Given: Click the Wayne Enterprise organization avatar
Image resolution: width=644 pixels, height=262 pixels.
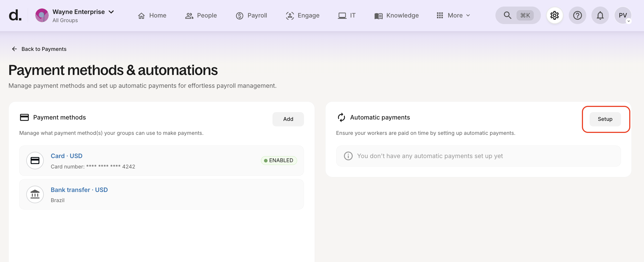Looking at the screenshot, I should 42,15.
